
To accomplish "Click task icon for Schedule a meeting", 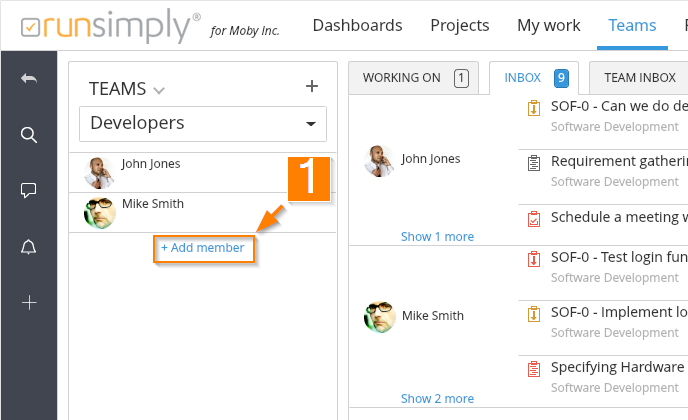I will pyautogui.click(x=533, y=217).
